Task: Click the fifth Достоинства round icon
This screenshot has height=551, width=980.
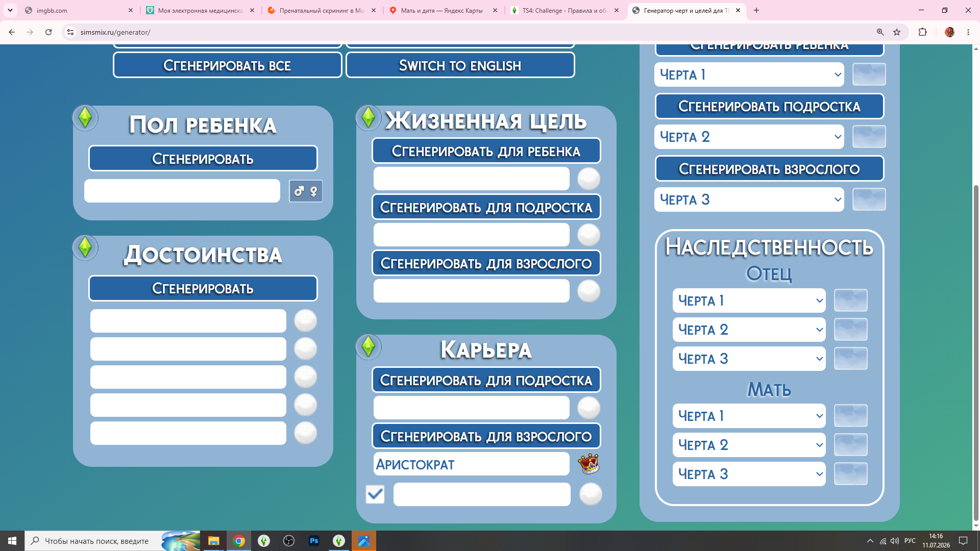Action: pos(305,433)
